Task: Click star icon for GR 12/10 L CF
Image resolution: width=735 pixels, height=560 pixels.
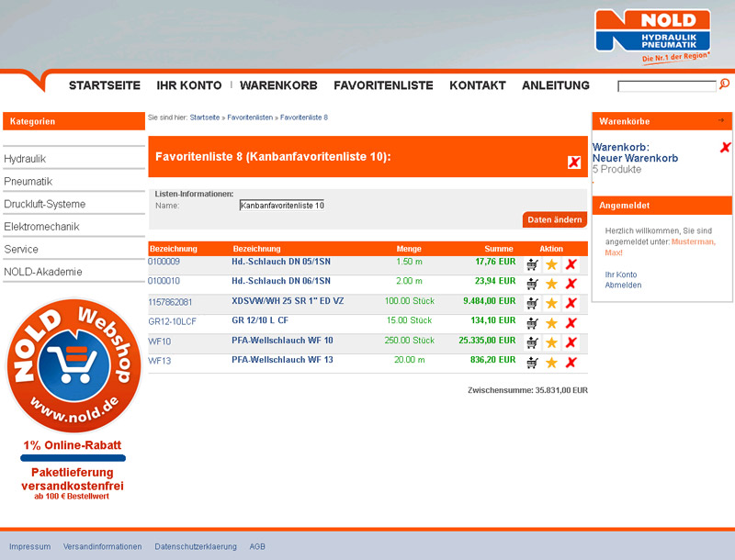Action: point(552,323)
